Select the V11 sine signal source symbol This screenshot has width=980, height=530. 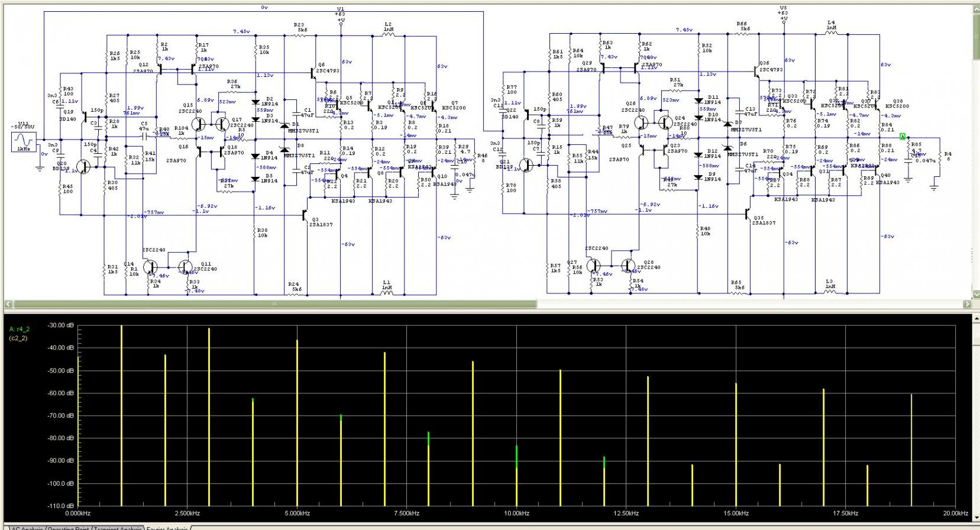point(22,142)
